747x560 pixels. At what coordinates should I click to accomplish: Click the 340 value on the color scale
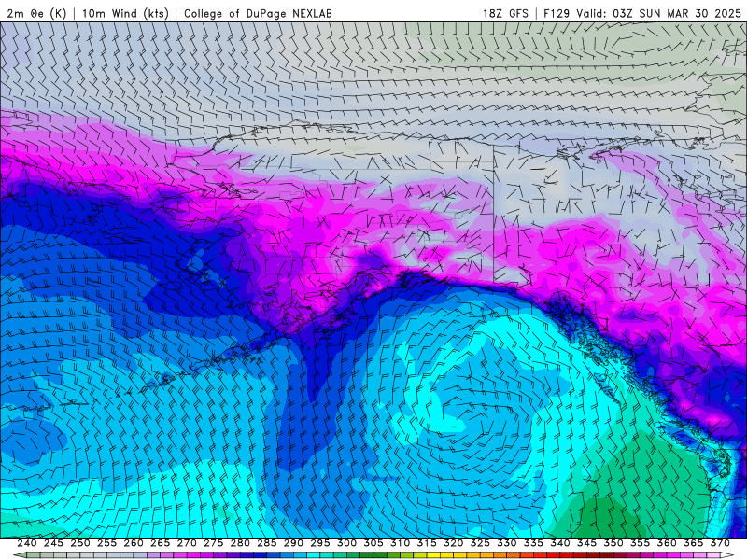tap(560, 543)
